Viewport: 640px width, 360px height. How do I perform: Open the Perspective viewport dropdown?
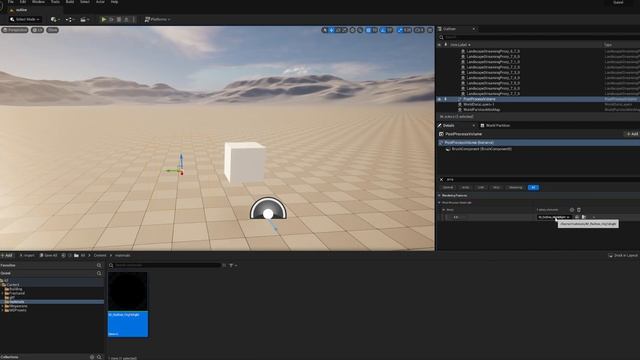point(15,30)
